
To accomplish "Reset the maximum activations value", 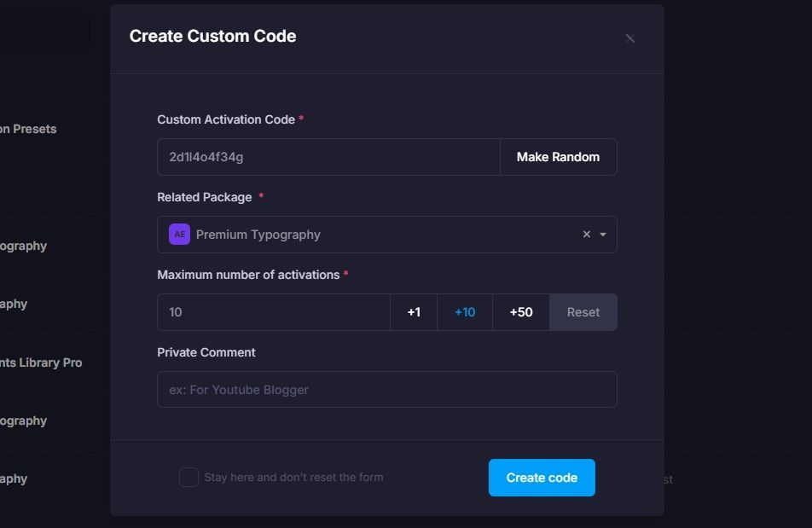I will coord(583,311).
